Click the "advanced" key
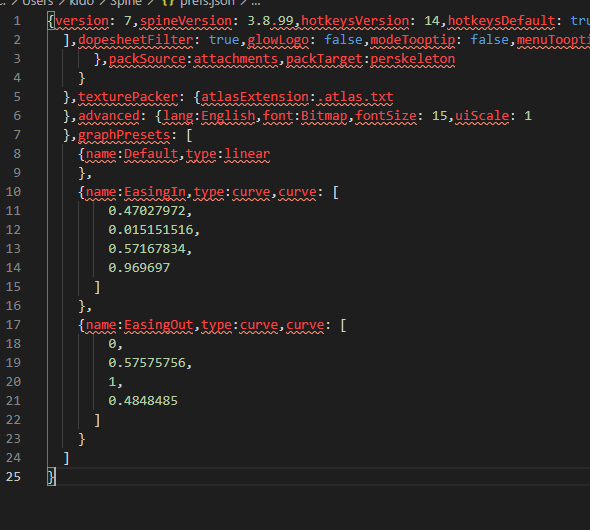This screenshot has height=530, width=590. tap(109, 115)
